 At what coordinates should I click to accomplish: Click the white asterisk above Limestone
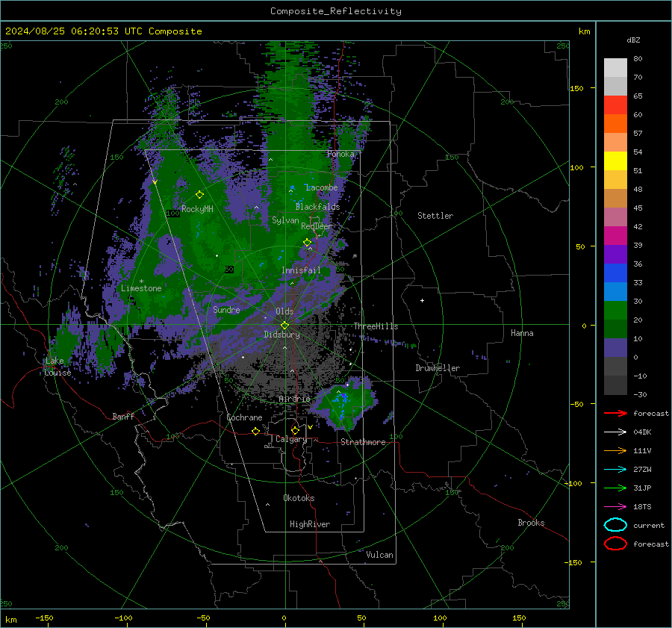coord(141,282)
